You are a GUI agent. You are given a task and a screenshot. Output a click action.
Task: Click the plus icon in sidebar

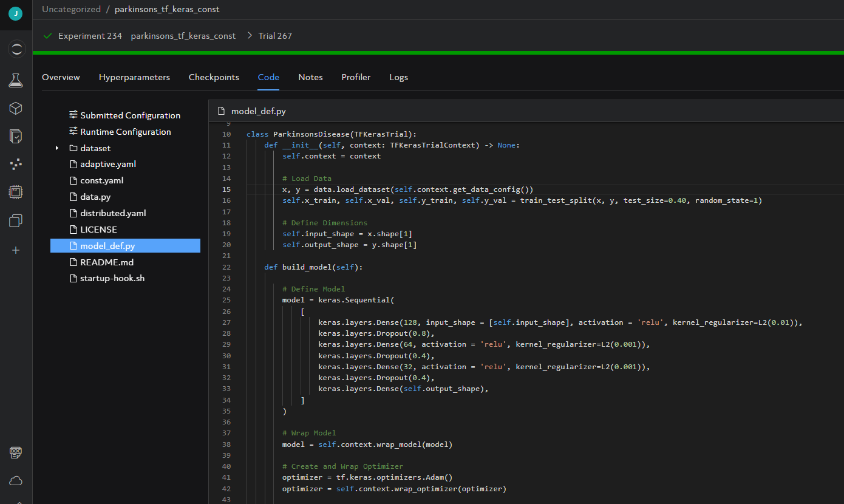(16, 250)
